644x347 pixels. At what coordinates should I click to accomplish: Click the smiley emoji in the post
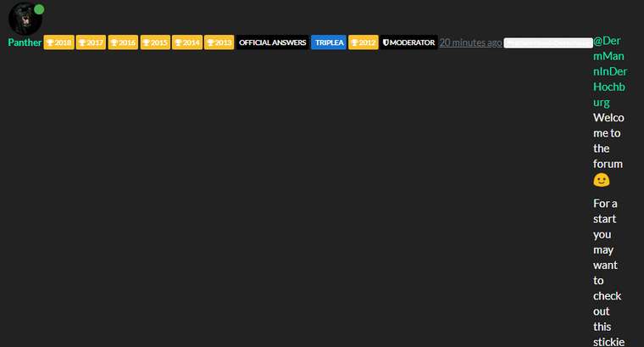click(601, 180)
